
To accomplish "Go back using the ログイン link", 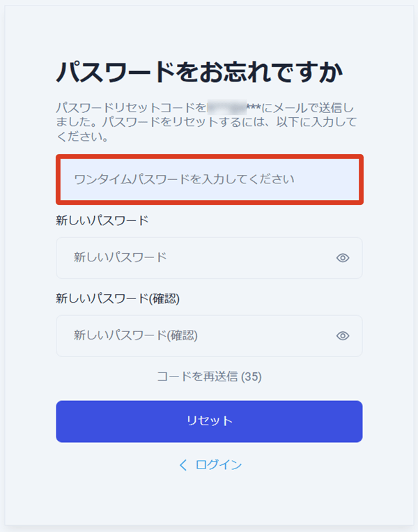I will tap(219, 465).
